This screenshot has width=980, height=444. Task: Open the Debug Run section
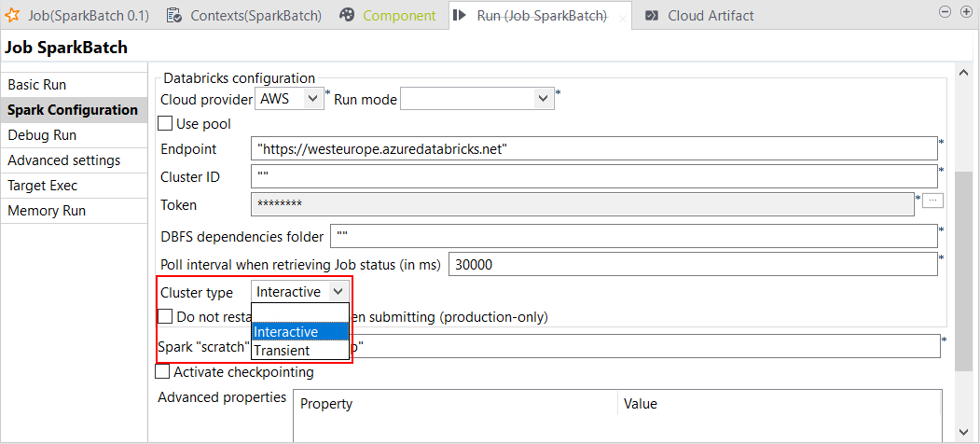click(x=42, y=135)
